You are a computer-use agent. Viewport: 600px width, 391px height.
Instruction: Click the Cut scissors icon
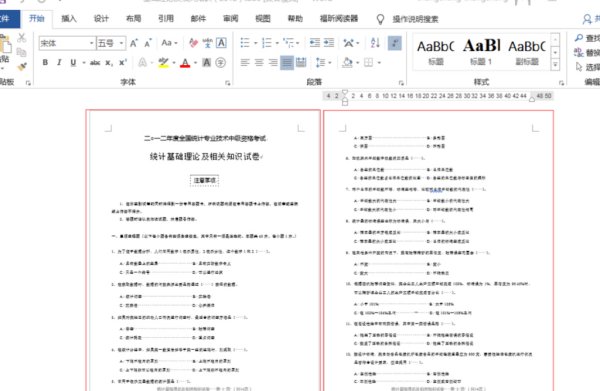coord(21,37)
